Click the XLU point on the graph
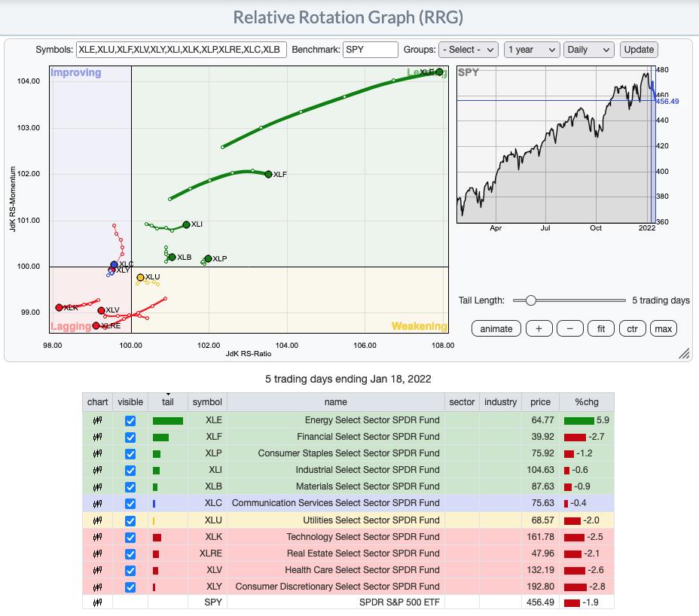699x616 pixels. pyautogui.click(x=140, y=277)
